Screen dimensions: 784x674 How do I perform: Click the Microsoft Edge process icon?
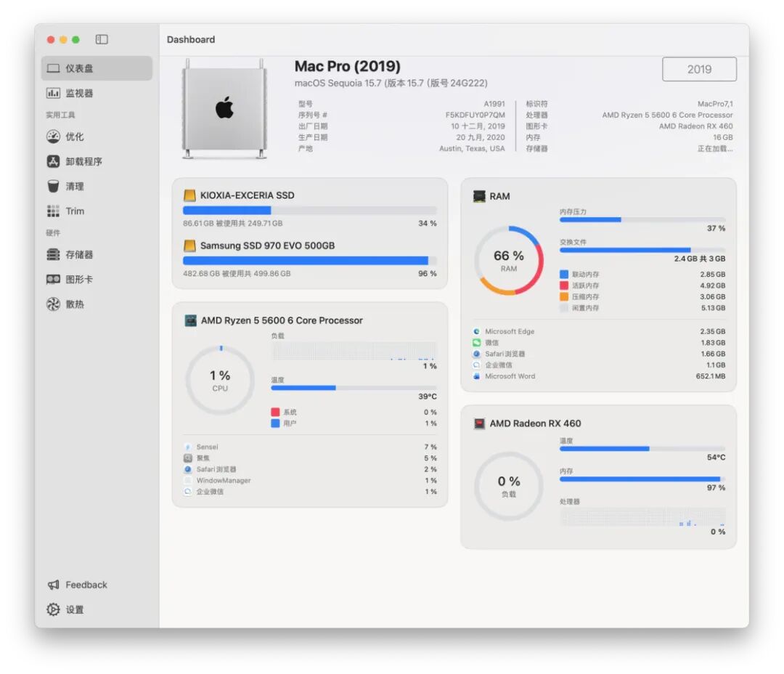click(476, 331)
